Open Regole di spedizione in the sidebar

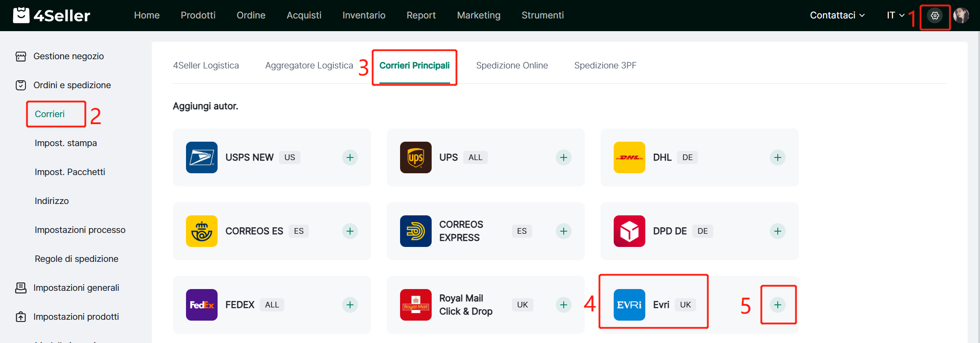click(x=77, y=259)
